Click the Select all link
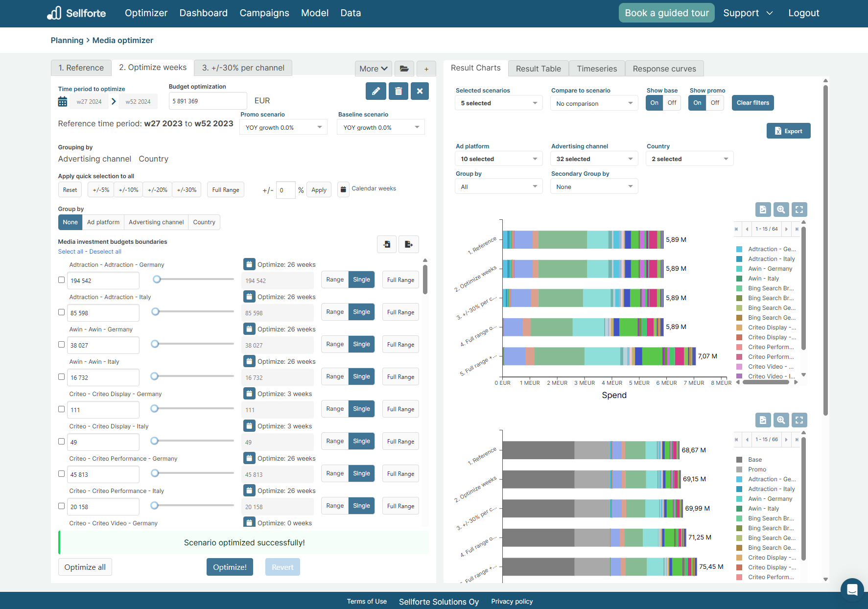The image size is (868, 609). click(x=70, y=252)
